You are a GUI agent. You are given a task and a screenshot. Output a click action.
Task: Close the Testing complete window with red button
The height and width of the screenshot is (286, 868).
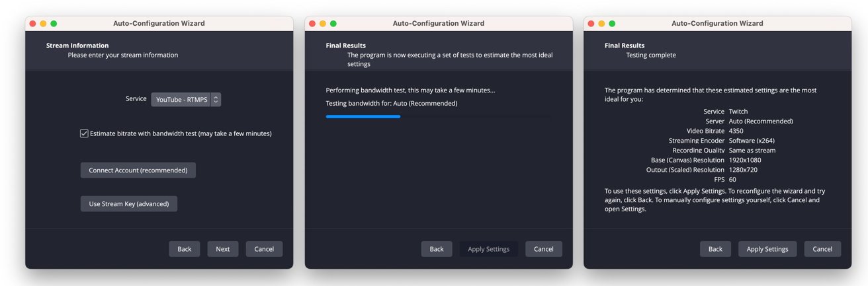(591, 23)
